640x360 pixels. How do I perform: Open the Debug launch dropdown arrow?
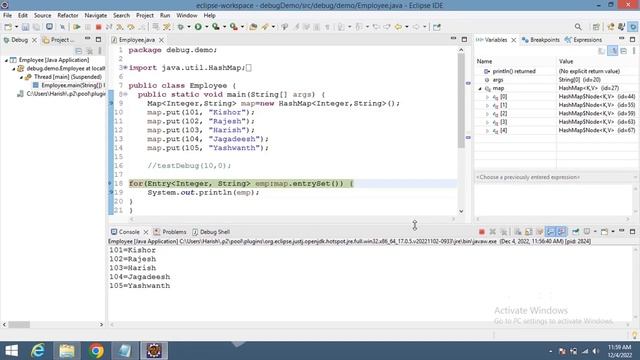coord(189,27)
